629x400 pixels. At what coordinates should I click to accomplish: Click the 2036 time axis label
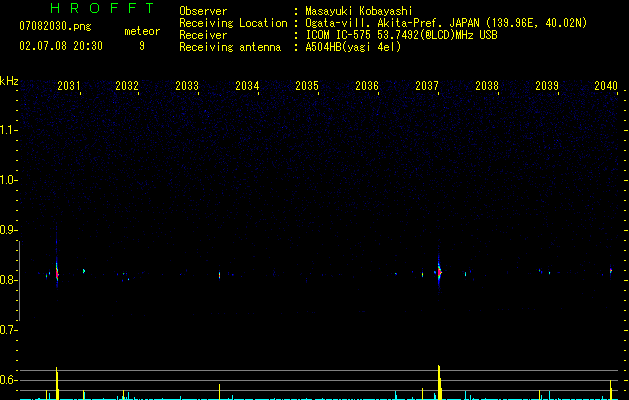[367, 85]
